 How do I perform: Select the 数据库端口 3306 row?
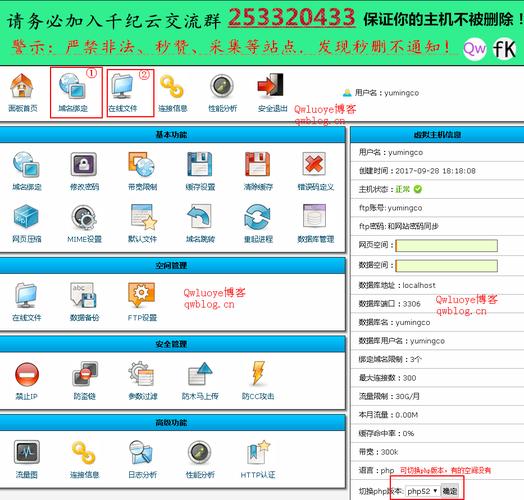pyautogui.click(x=437, y=304)
